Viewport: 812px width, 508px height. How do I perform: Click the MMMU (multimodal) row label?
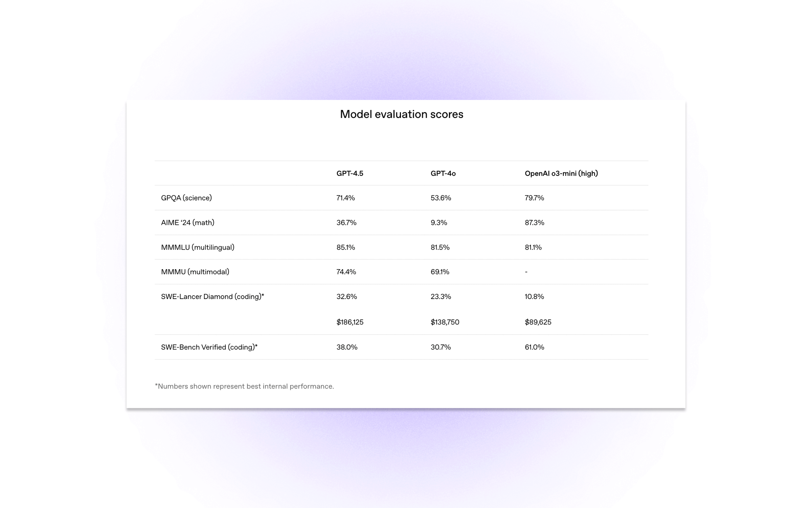pyautogui.click(x=195, y=272)
